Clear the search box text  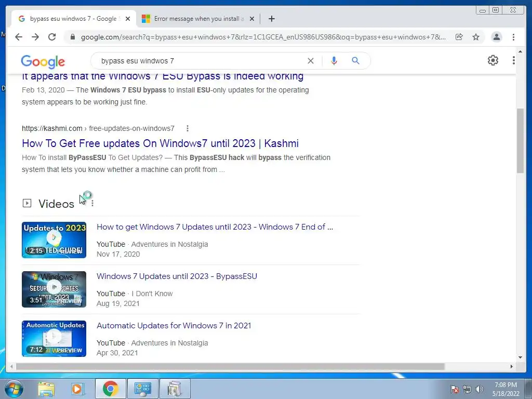(x=311, y=61)
